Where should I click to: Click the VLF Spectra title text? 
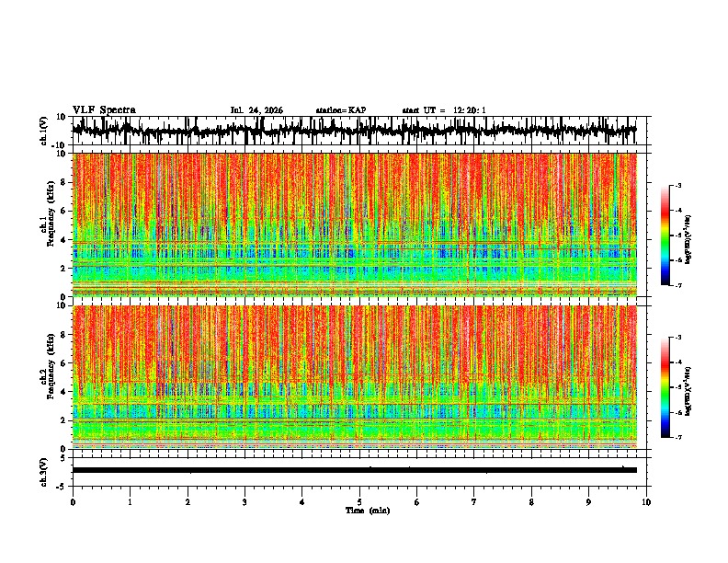[104, 110]
